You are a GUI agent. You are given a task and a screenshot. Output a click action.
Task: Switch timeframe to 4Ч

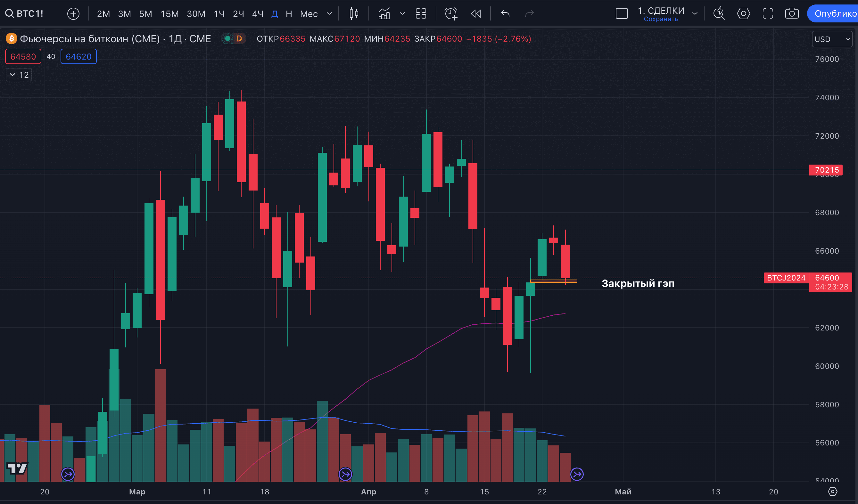tap(257, 14)
